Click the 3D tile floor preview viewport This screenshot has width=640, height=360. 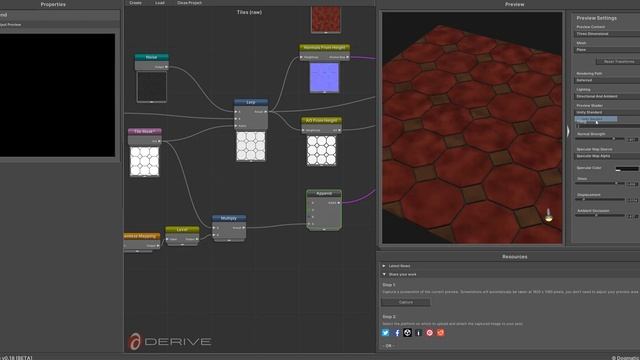[x=472, y=128]
